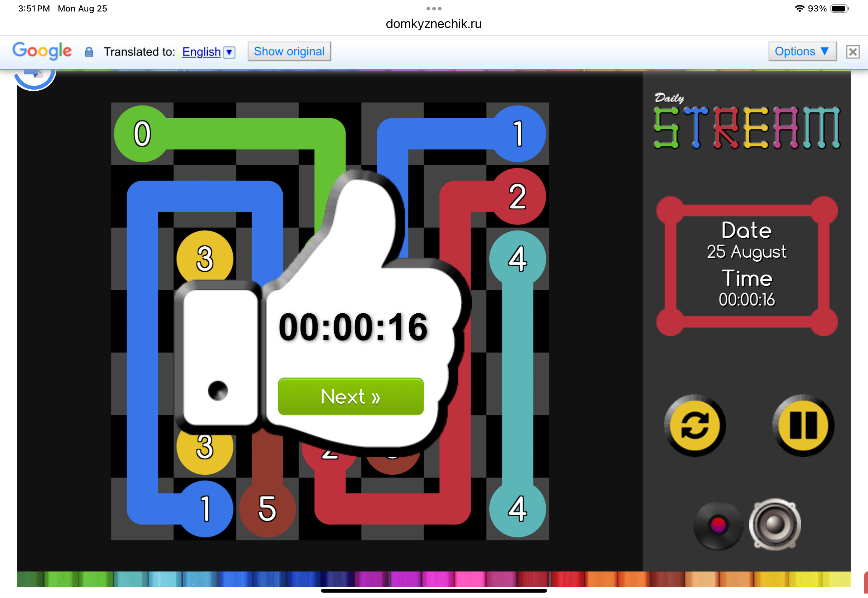
Task: Click the Daily Stream logo
Action: (x=746, y=122)
